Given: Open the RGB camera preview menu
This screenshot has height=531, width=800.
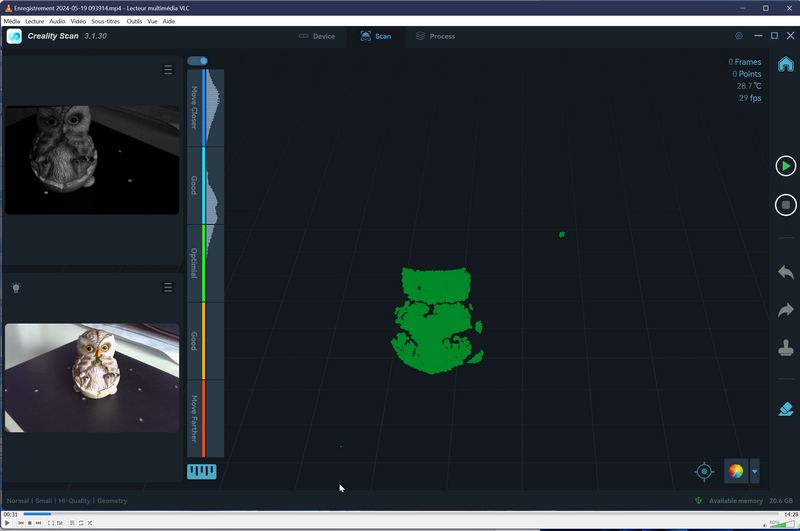Looking at the screenshot, I should click(x=168, y=288).
